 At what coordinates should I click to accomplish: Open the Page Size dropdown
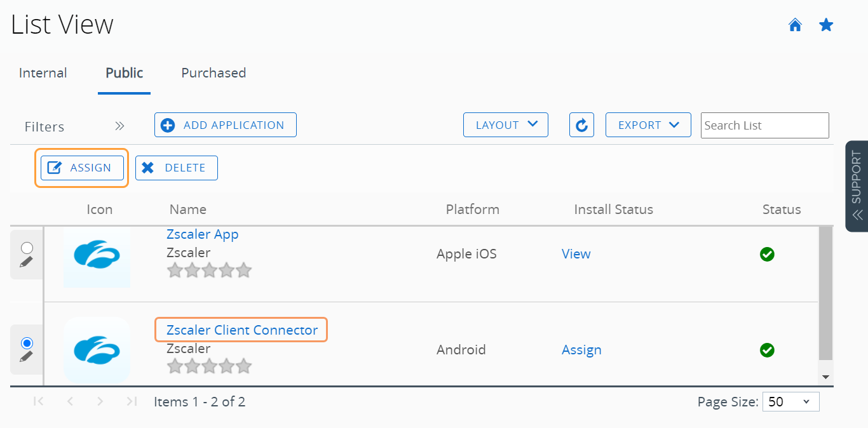pyautogui.click(x=791, y=402)
